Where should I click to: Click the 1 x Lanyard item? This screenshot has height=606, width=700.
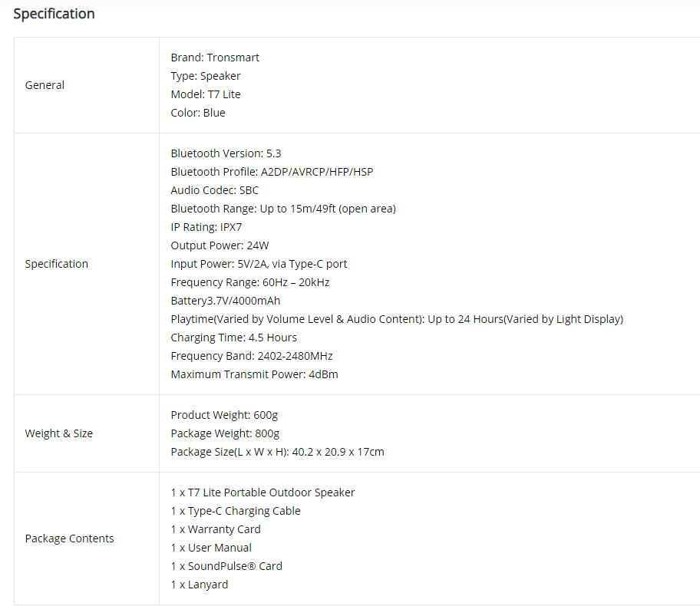[x=199, y=585]
